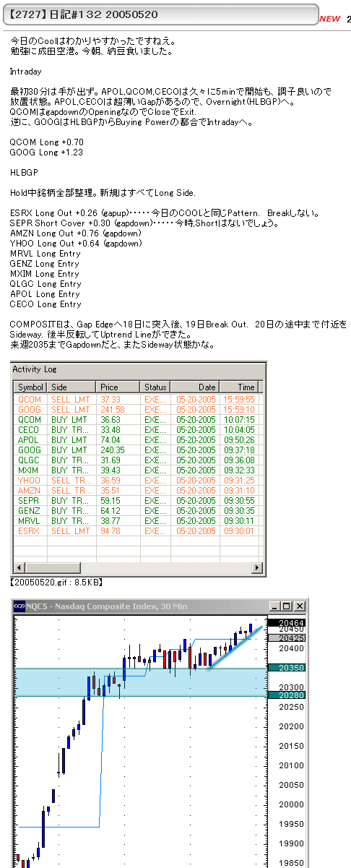Click the Activity Log right scroll arrow
Image resolution: width=351 pixels, height=868 pixels.
(x=259, y=567)
